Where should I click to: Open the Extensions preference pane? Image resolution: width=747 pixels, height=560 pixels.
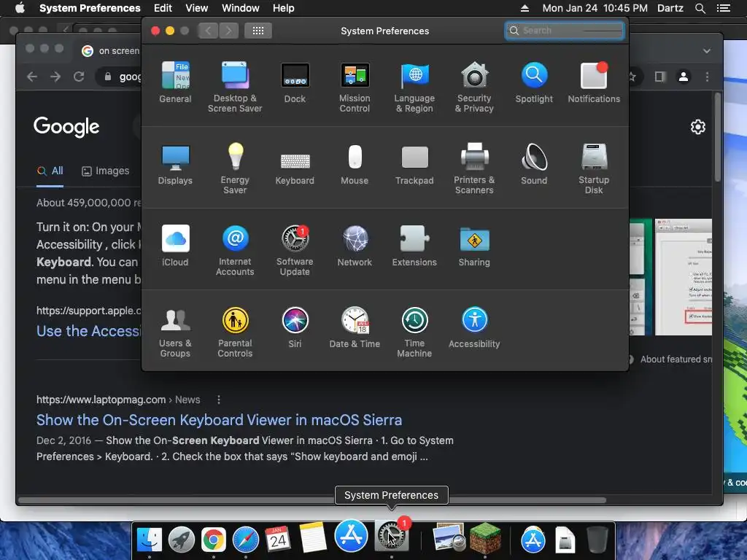coord(414,246)
